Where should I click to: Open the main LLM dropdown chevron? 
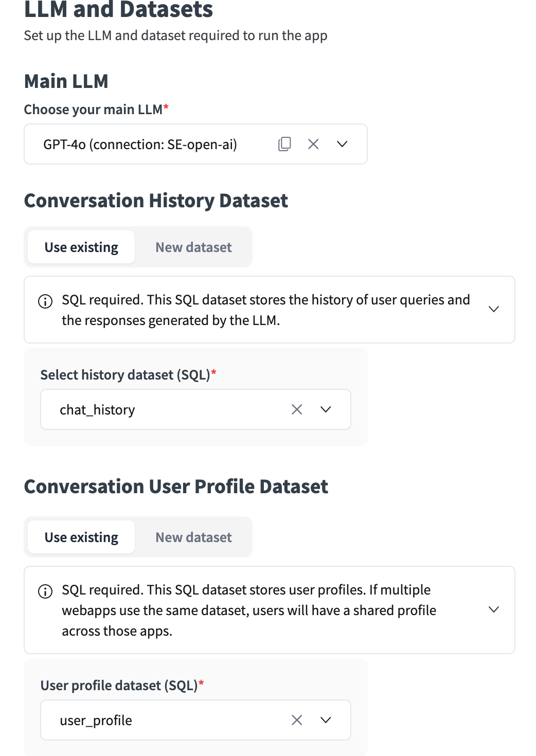[x=342, y=144]
